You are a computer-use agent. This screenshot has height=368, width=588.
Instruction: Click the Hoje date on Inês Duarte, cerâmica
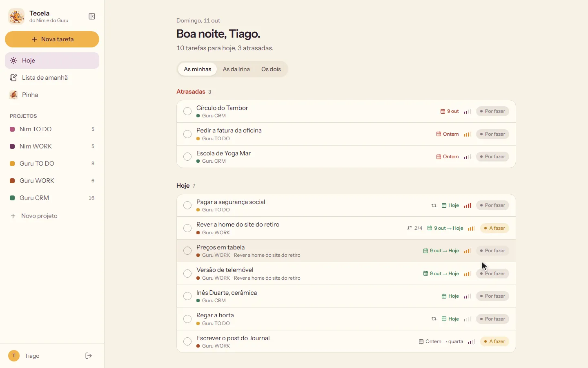450,296
